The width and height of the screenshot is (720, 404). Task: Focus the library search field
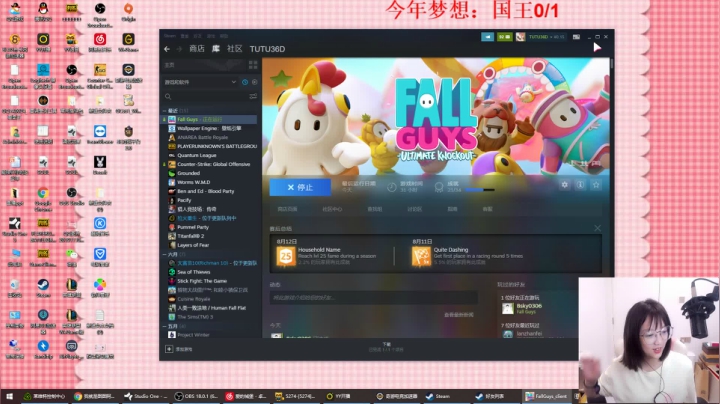point(204,96)
